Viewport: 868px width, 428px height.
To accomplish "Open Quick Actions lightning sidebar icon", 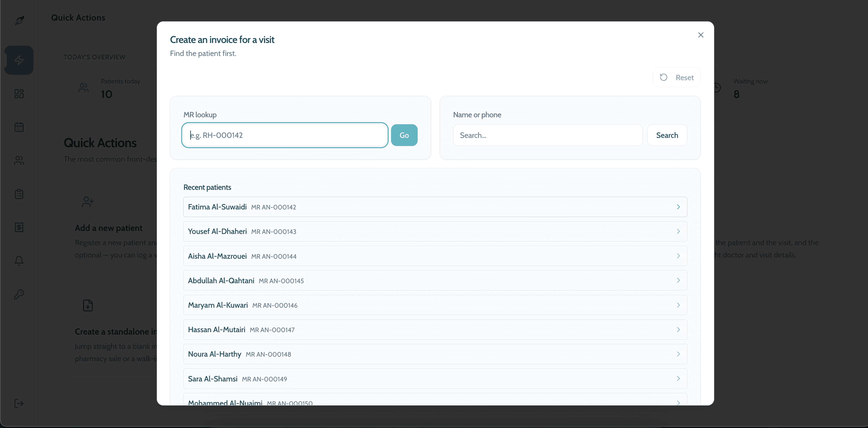I will point(19,60).
